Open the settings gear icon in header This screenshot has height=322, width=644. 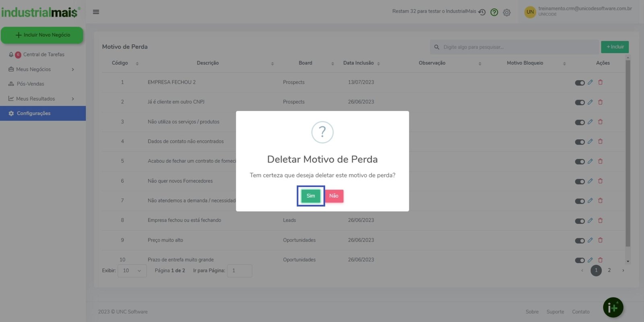pos(507,12)
